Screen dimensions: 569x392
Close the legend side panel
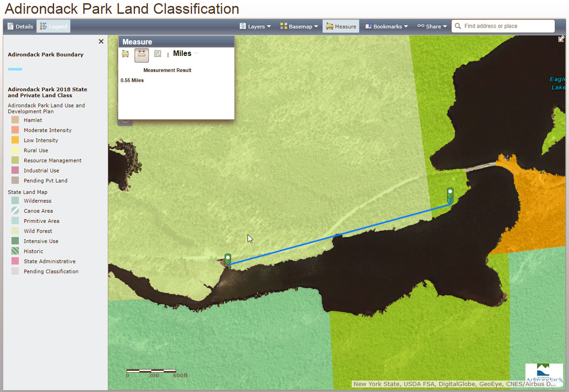(101, 42)
